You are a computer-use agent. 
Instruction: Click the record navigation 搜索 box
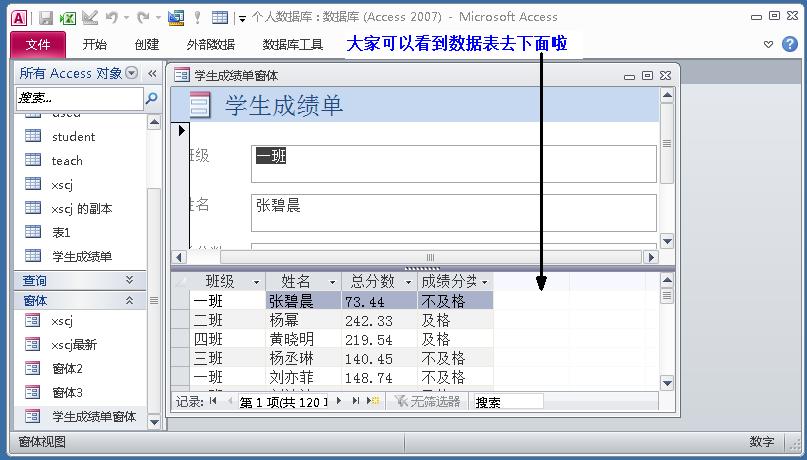508,402
